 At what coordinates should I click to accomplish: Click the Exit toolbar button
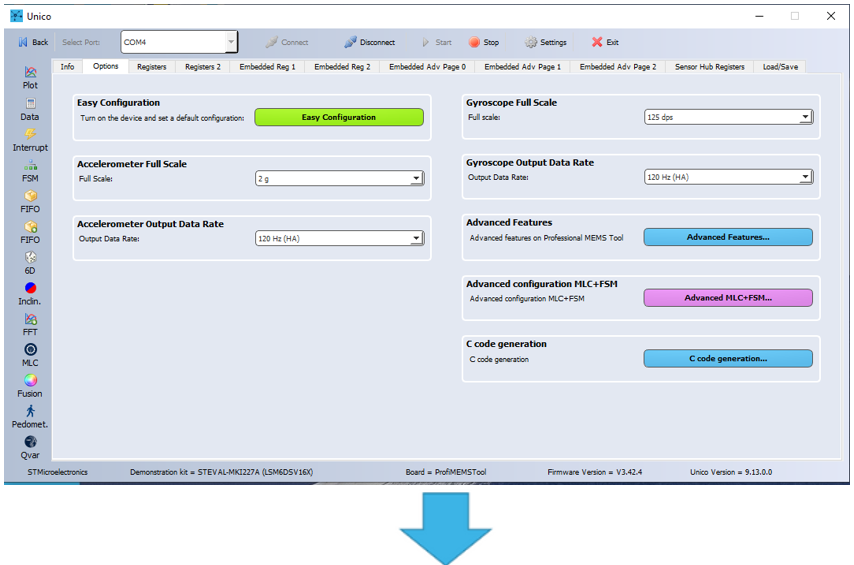[605, 42]
